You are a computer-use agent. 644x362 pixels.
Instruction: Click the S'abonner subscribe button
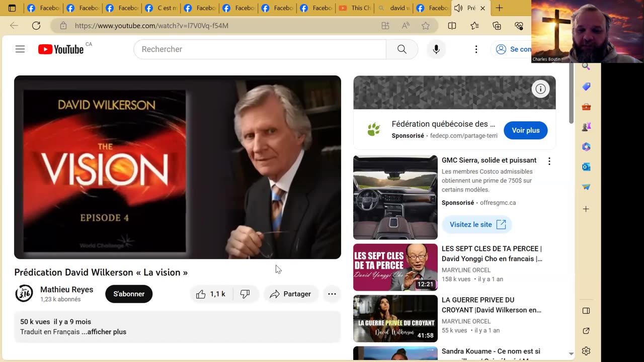[129, 294]
